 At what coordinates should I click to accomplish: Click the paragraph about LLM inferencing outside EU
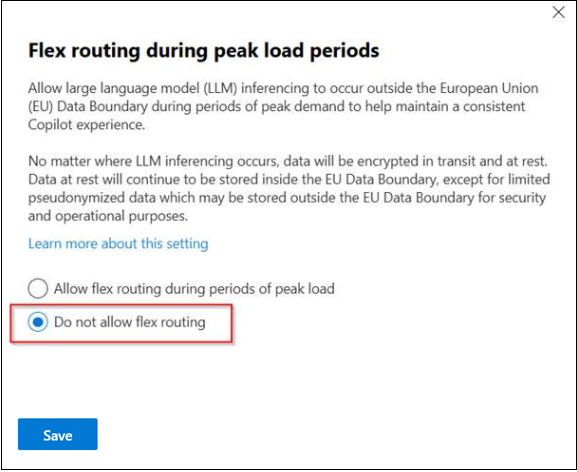point(283,106)
